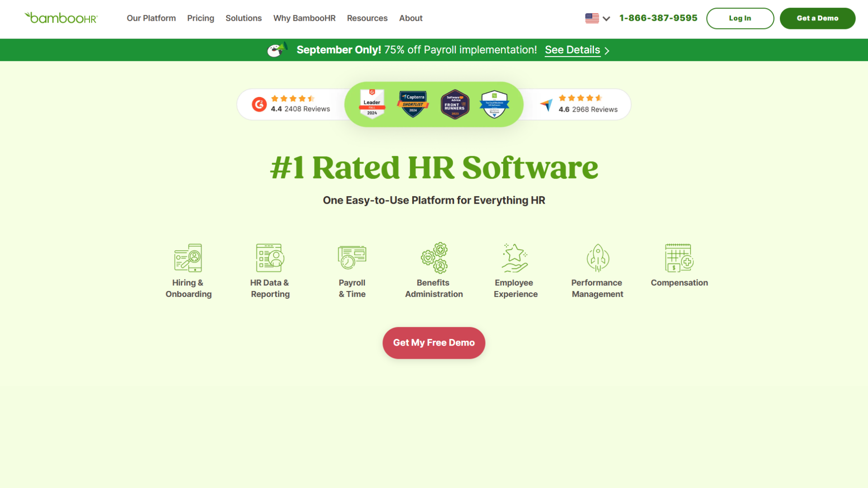Click the Get a Demo button

pos(817,18)
